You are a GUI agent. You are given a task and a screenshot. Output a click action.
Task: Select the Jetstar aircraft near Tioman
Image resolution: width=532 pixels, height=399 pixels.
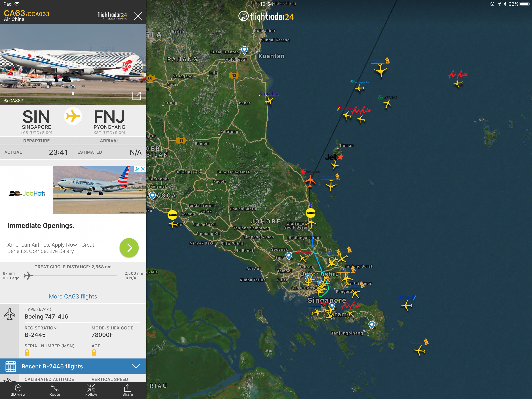(x=335, y=165)
